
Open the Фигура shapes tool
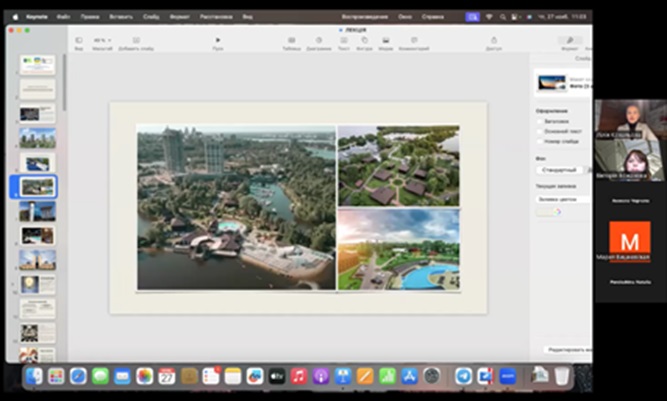point(364,41)
